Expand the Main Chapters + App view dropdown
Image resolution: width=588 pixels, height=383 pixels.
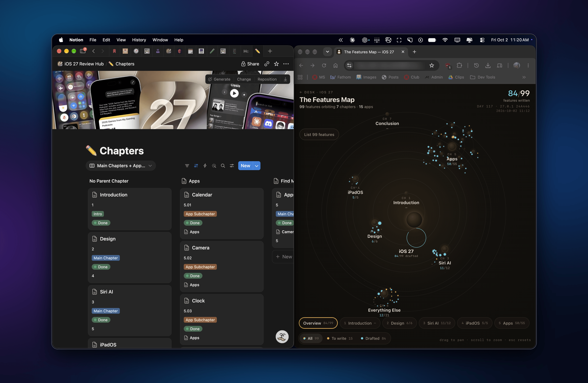[x=121, y=166]
